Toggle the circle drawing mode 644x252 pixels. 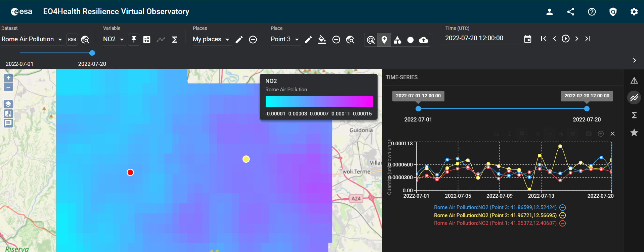(x=411, y=40)
